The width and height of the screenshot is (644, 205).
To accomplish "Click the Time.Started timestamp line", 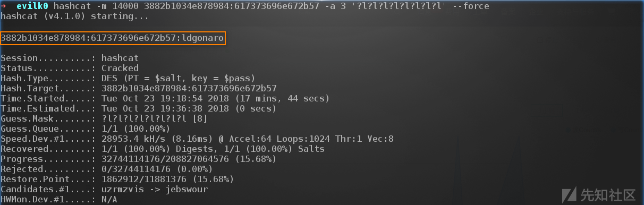I will (165, 98).
